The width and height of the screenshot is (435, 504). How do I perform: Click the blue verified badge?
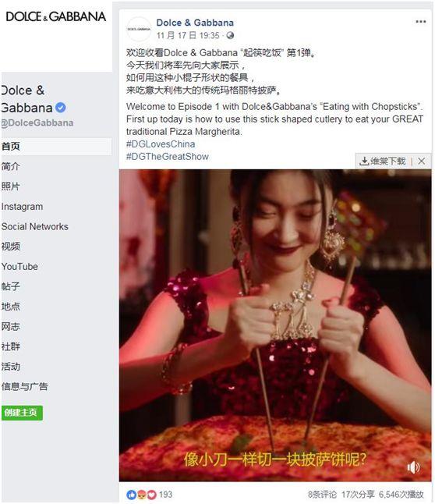[x=60, y=108]
